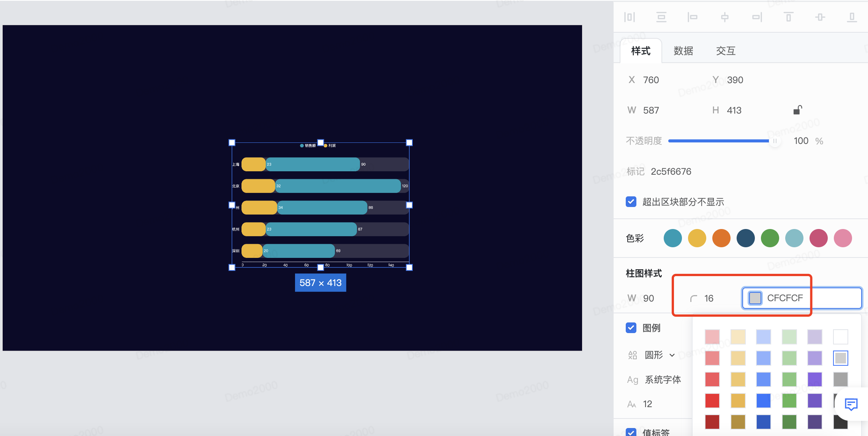
Task: Click the font size icon beside 12
Action: pyautogui.click(x=632, y=404)
